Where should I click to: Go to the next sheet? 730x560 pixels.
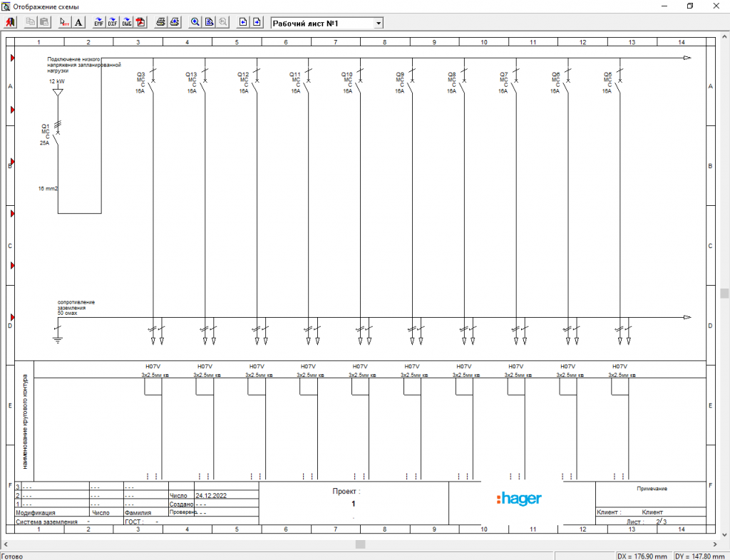(257, 23)
